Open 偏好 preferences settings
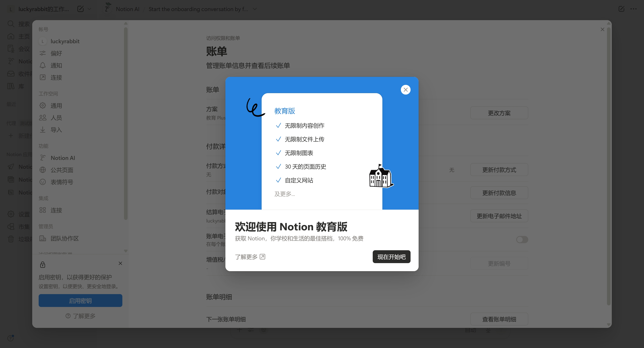Viewport: 644px width, 348px height. pos(80,53)
